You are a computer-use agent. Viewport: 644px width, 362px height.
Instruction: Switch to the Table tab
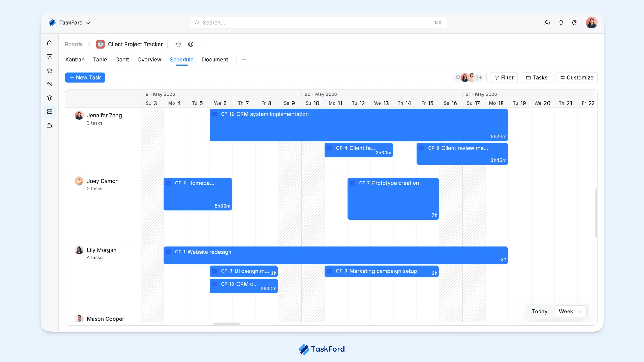click(x=100, y=60)
